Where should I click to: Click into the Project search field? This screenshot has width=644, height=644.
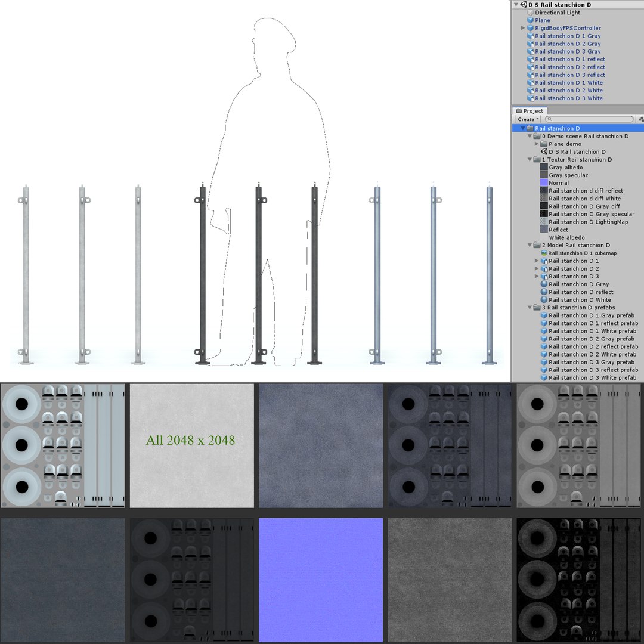pos(589,119)
